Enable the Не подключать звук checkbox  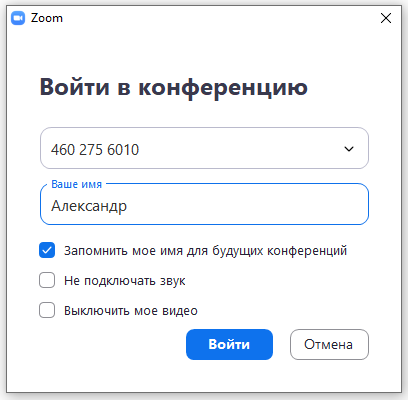click(47, 280)
